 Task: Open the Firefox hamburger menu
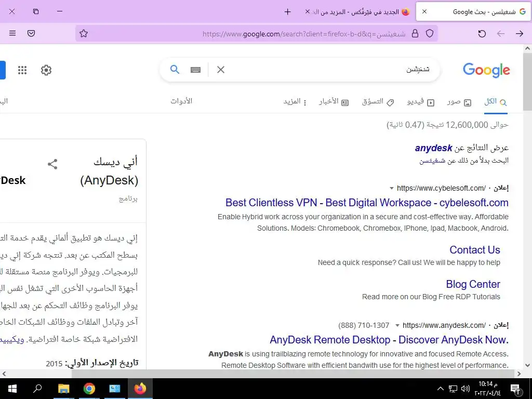(x=12, y=33)
